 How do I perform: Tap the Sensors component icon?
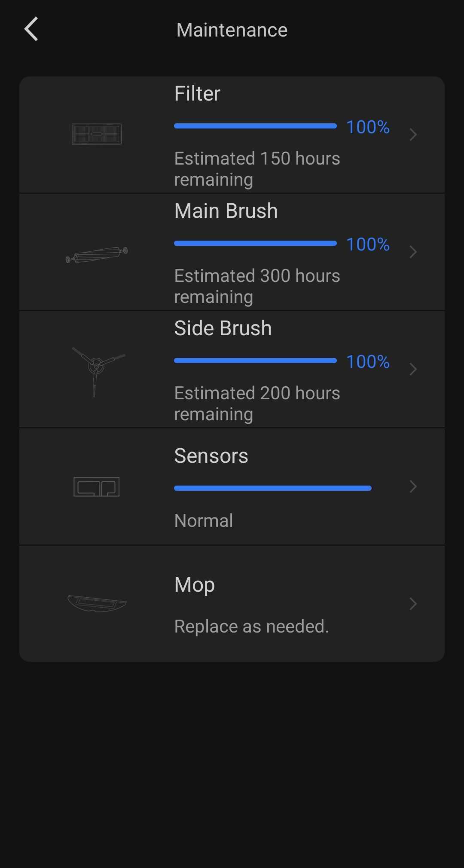97,487
